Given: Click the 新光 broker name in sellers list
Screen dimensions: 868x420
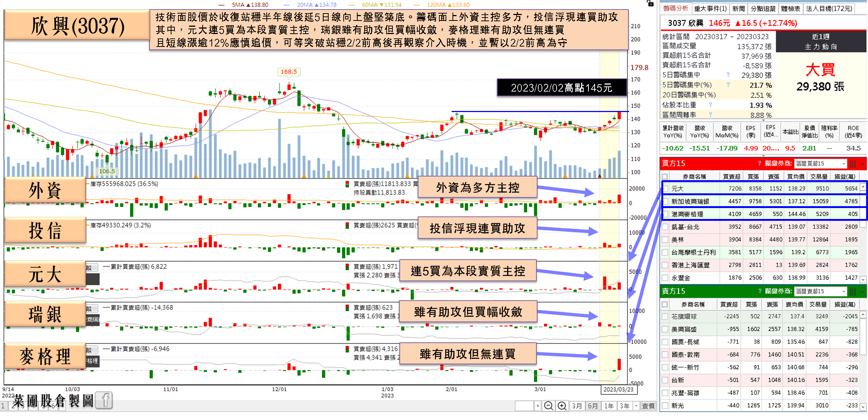Looking at the screenshot, I should pyautogui.click(x=677, y=406).
